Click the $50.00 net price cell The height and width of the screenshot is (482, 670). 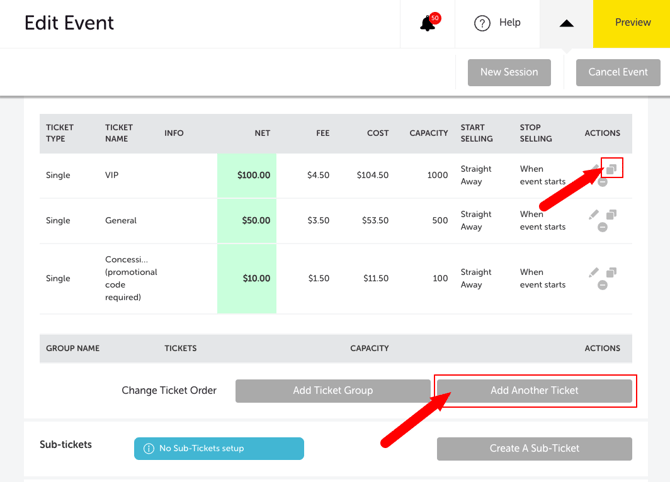coord(247,220)
